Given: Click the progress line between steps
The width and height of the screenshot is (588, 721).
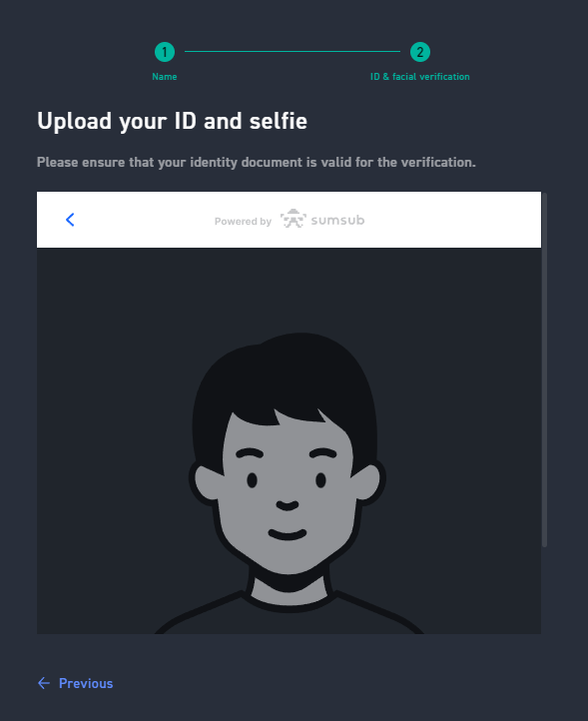Looking at the screenshot, I should 293,52.
